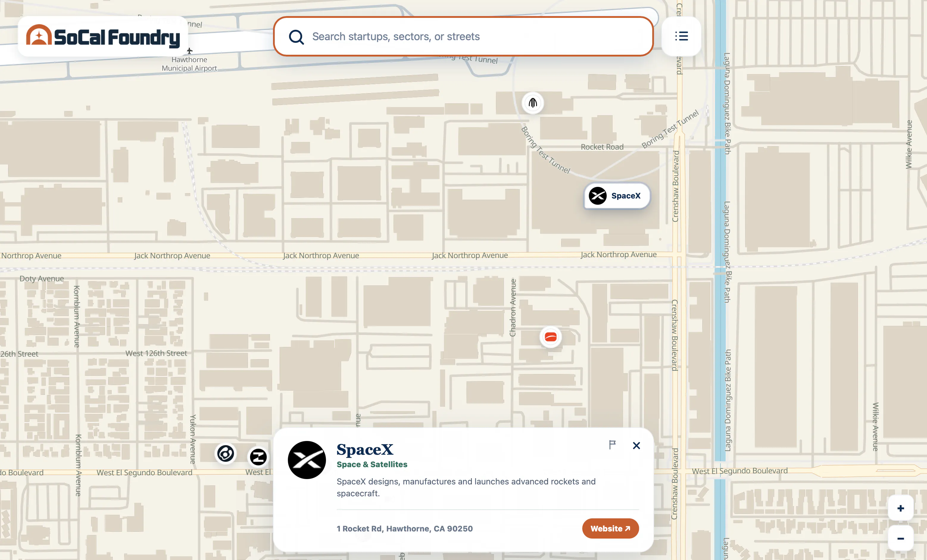Click the Space & Satellites sector label
The width and height of the screenshot is (927, 560).
click(372, 464)
